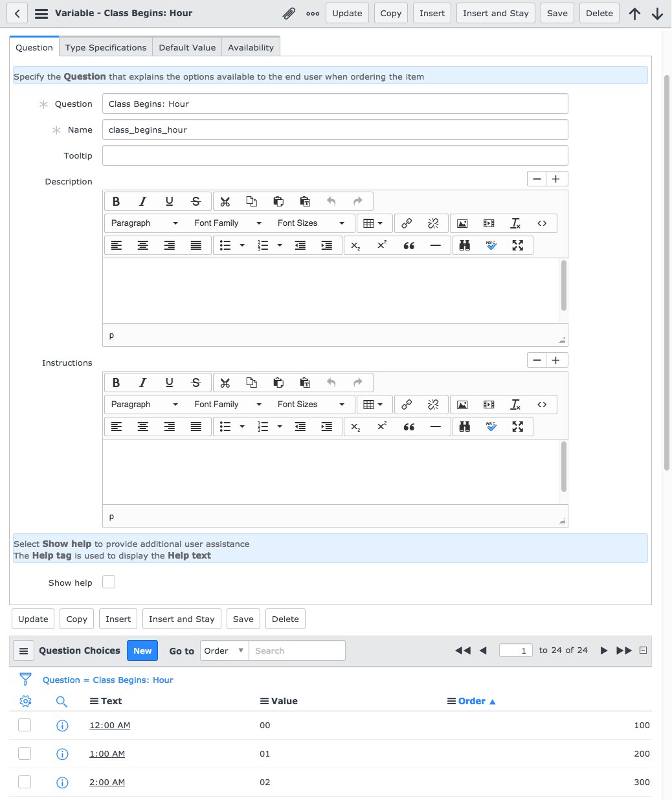Click the bottom Delete button
672x800 pixels.
(x=286, y=619)
